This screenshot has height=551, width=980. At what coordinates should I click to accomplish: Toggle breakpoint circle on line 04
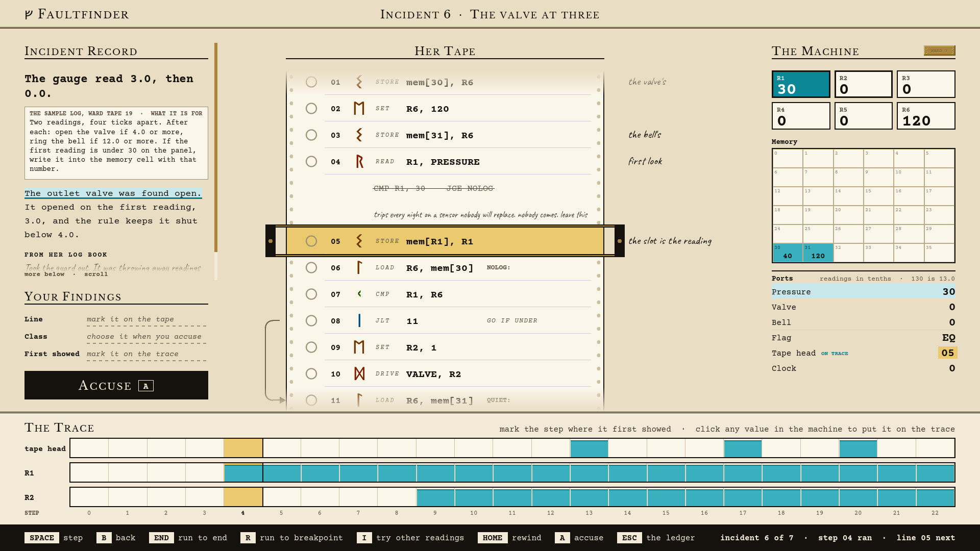tap(311, 162)
